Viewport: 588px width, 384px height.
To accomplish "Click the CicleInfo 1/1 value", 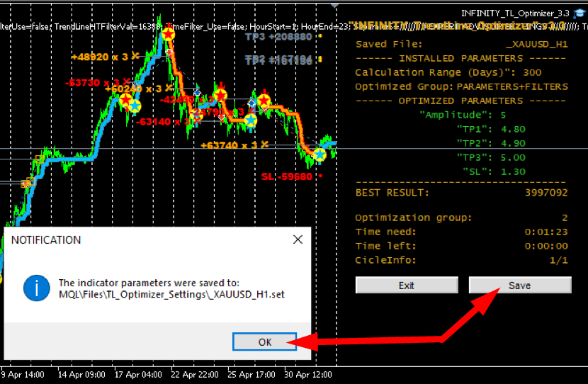I will [x=559, y=260].
